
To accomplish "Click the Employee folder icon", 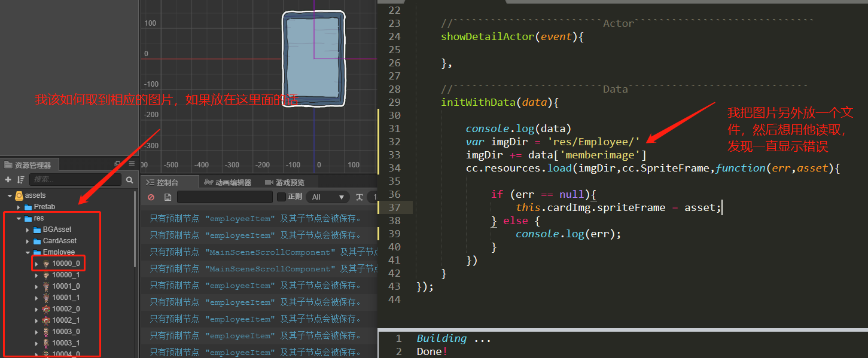I will [37, 252].
